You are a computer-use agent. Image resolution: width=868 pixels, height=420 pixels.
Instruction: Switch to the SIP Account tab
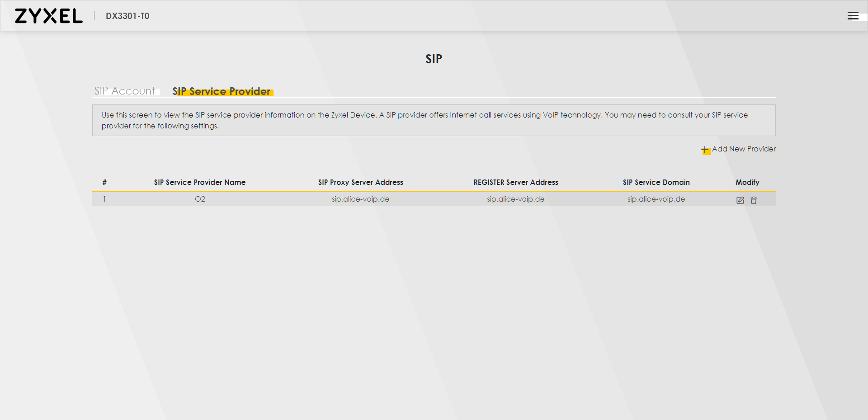tap(125, 91)
